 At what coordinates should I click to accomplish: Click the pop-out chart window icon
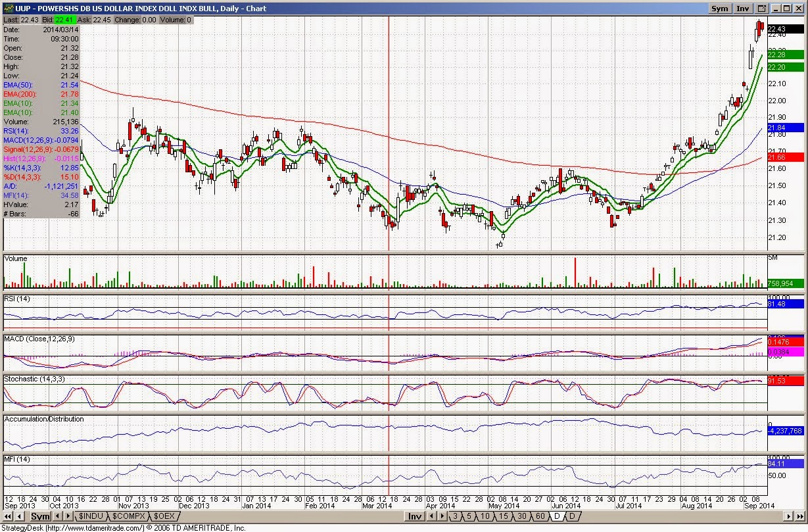[x=762, y=9]
